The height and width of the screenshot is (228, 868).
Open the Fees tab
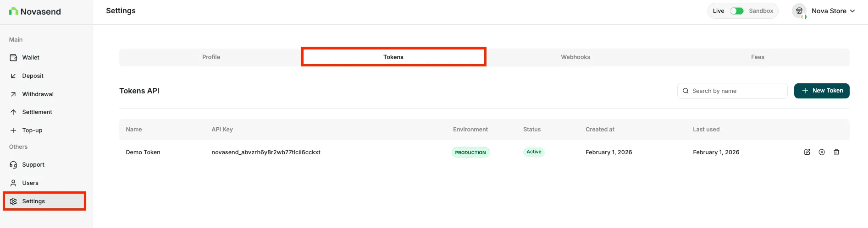tap(757, 57)
